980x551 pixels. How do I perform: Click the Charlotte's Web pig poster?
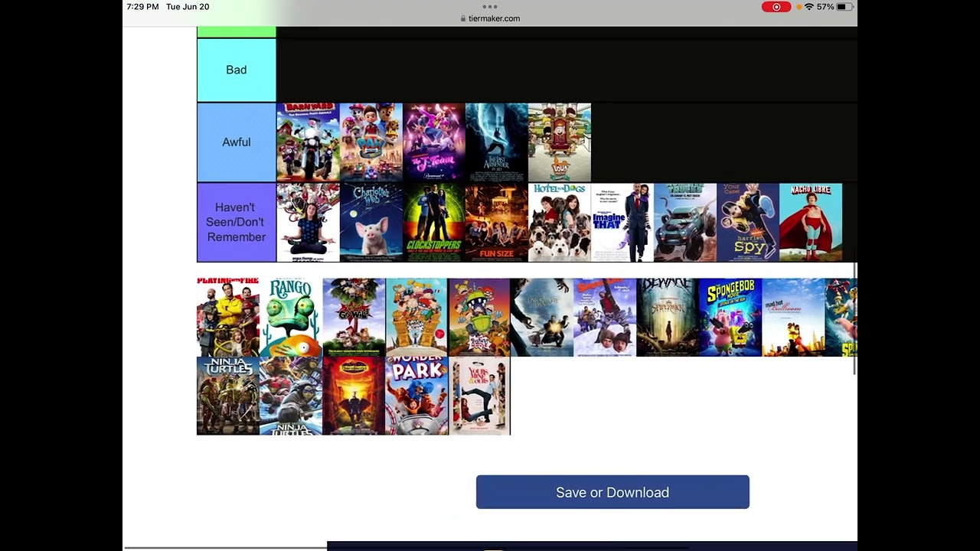coord(371,222)
